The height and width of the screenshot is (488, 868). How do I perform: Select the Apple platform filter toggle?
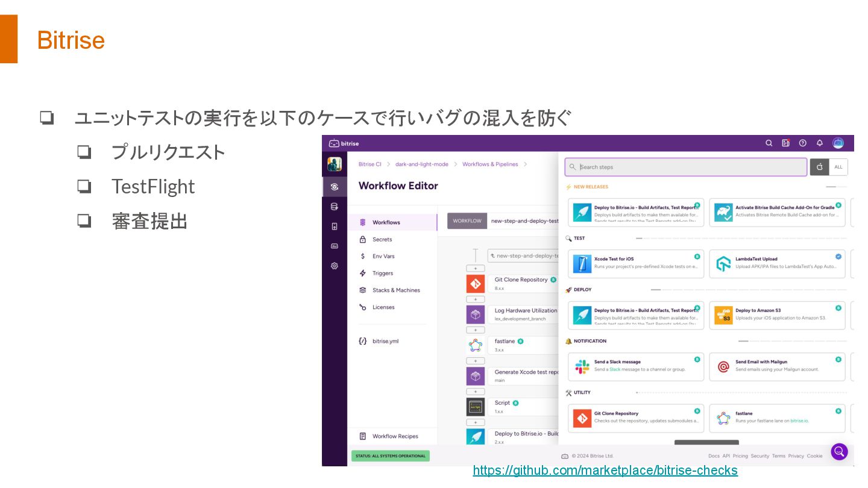[819, 167]
